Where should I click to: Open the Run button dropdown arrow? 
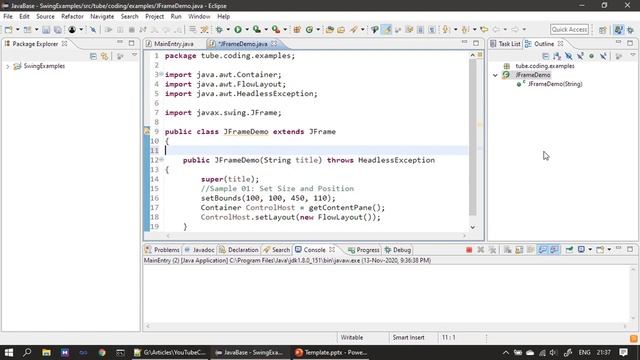click(x=247, y=29)
